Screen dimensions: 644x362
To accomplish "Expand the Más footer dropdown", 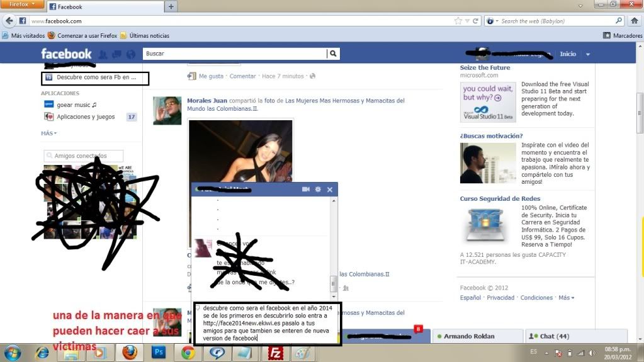I will (567, 298).
